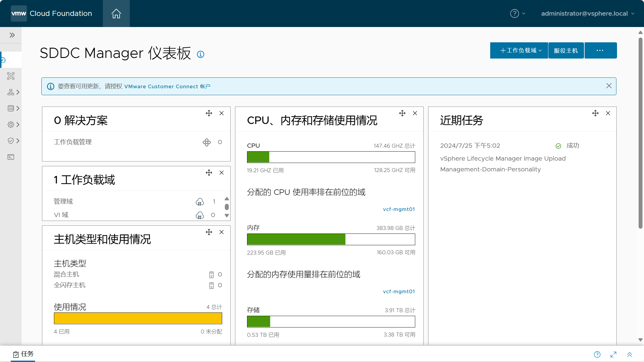The image size is (644, 362).
Task: Click the expand fullscreen icon in tasks bar
Action: pyautogui.click(x=613, y=354)
